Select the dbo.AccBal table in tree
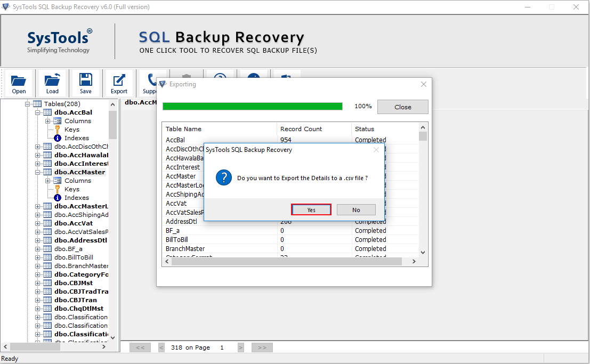 tap(73, 112)
